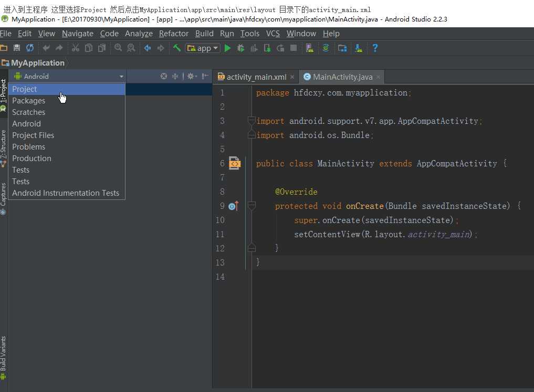Toggle the Captures side tool tab
This screenshot has height=392, width=534.
3,198
